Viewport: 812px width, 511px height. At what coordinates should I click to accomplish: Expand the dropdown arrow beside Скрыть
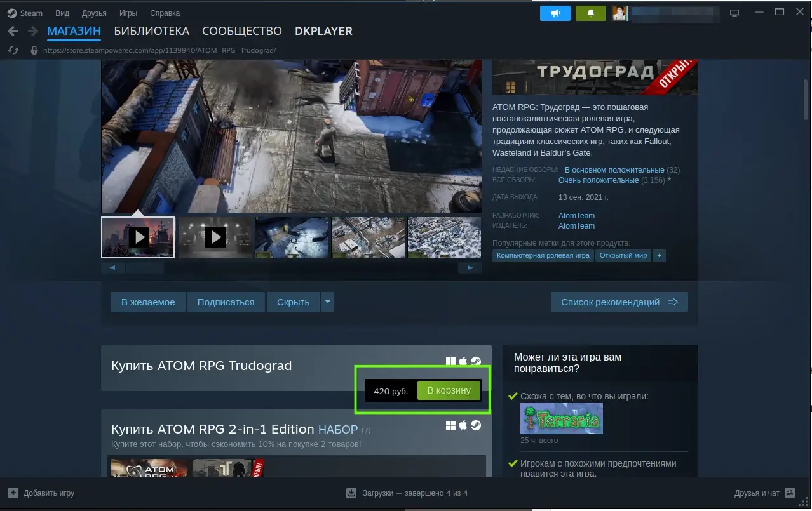click(327, 302)
